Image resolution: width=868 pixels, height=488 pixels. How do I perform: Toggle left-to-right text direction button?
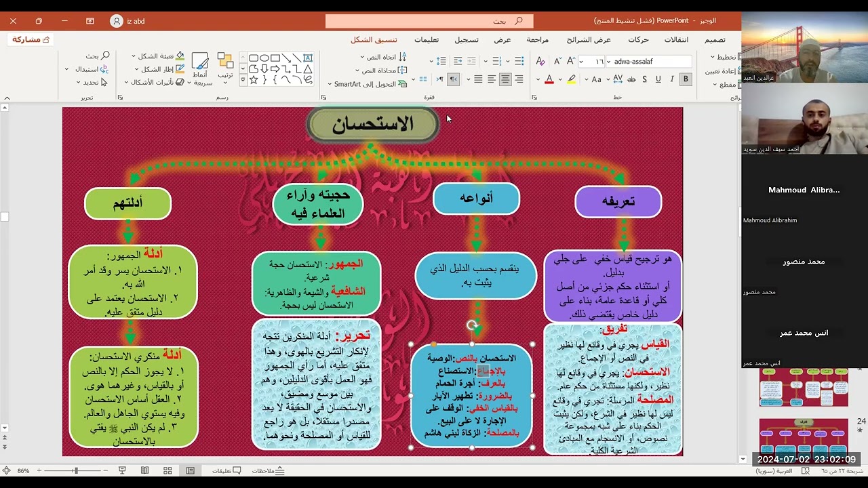click(x=439, y=79)
